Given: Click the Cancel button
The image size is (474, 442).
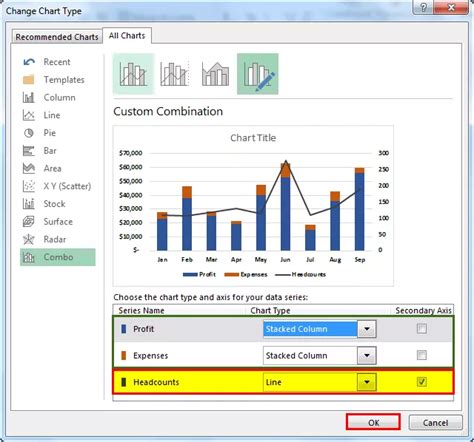Looking at the screenshot, I should (x=435, y=422).
